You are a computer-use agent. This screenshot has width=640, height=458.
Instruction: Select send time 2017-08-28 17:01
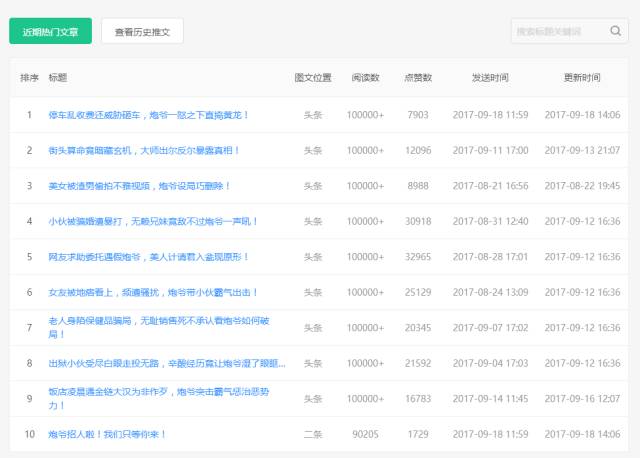[x=490, y=257]
